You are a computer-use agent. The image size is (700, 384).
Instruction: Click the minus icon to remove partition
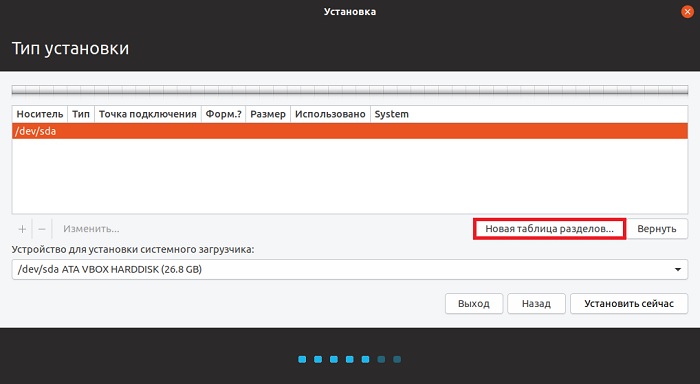click(x=42, y=229)
